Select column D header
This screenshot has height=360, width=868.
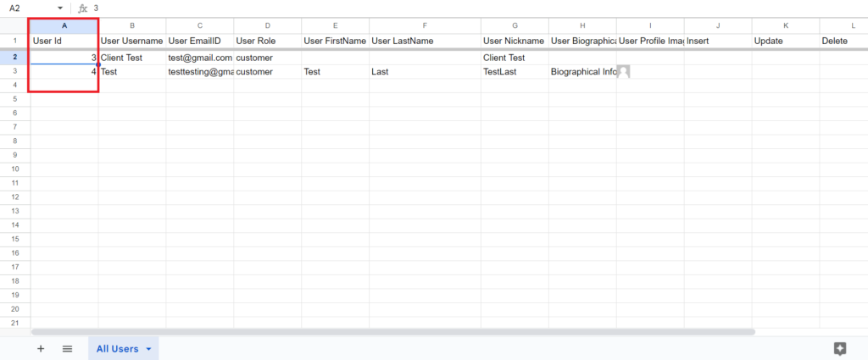click(x=267, y=25)
